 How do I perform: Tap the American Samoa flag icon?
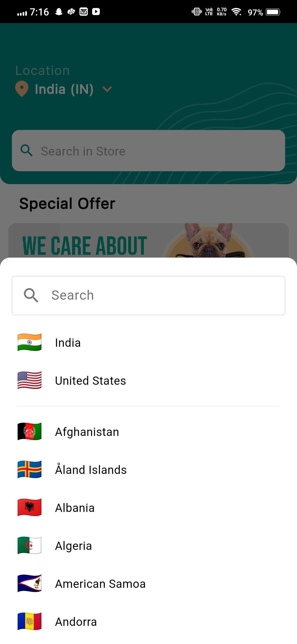pos(29,583)
